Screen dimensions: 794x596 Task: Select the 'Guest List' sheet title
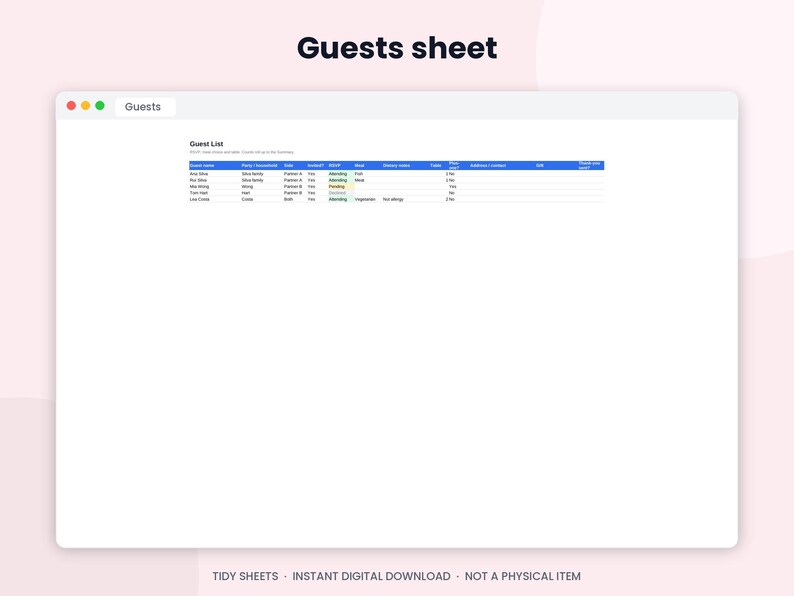(x=206, y=144)
